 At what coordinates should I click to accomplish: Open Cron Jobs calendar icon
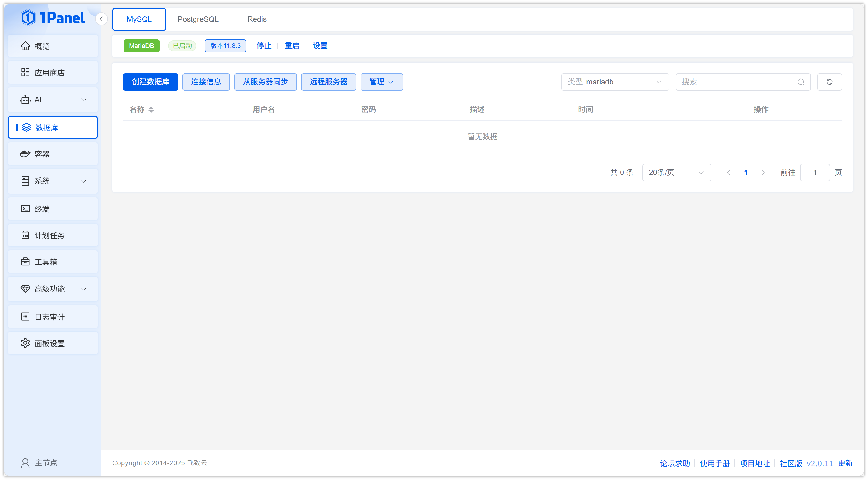[25, 235]
